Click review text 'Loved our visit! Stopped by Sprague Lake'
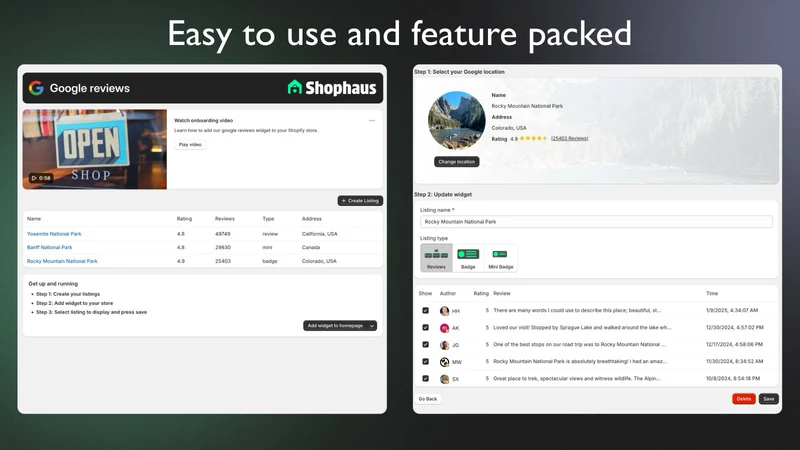Viewport: 800px width, 450px height. click(x=582, y=328)
